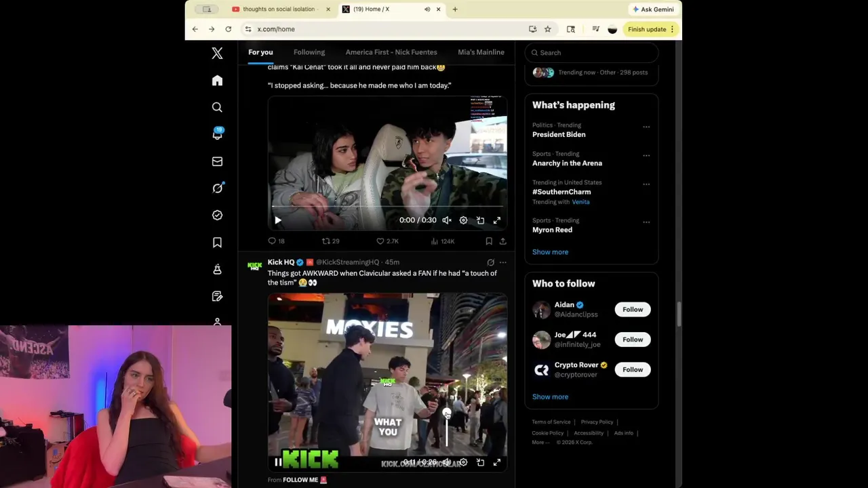This screenshot has height=488, width=868.
Task: Click the Grok icon on Kick HQ post
Action: (x=490, y=262)
